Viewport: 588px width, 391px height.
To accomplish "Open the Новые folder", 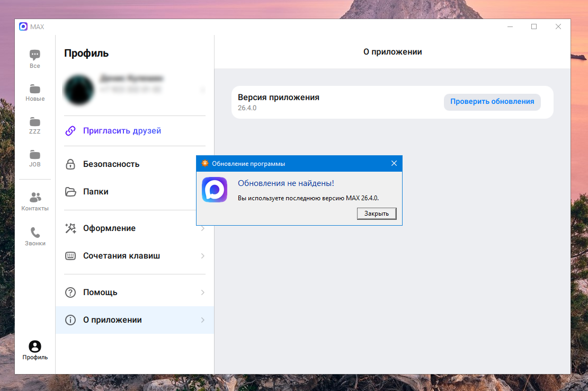I will (x=35, y=93).
